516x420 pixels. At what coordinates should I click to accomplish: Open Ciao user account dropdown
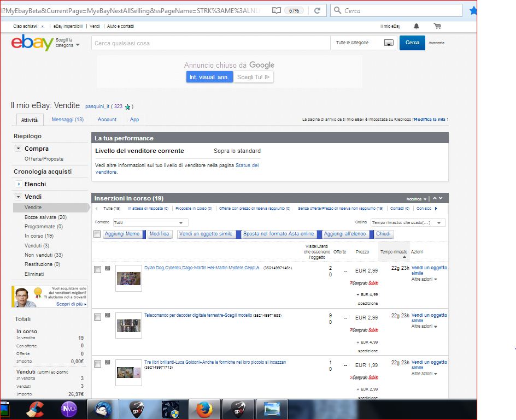28,26
